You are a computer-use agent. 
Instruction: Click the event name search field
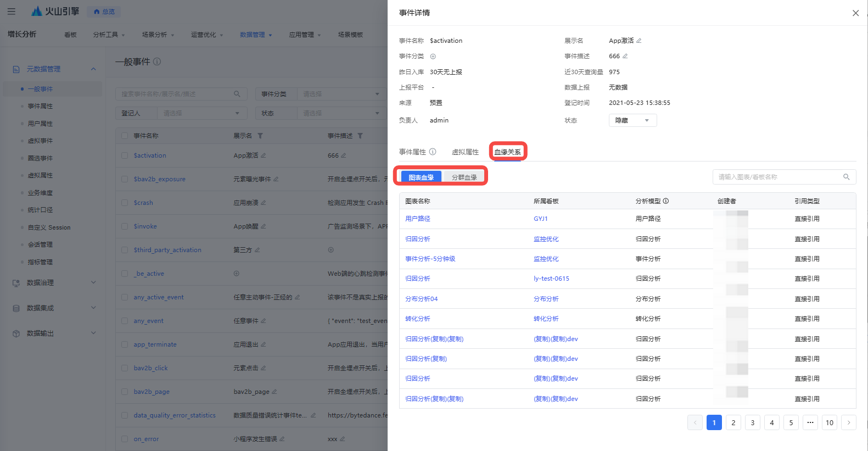coord(181,94)
